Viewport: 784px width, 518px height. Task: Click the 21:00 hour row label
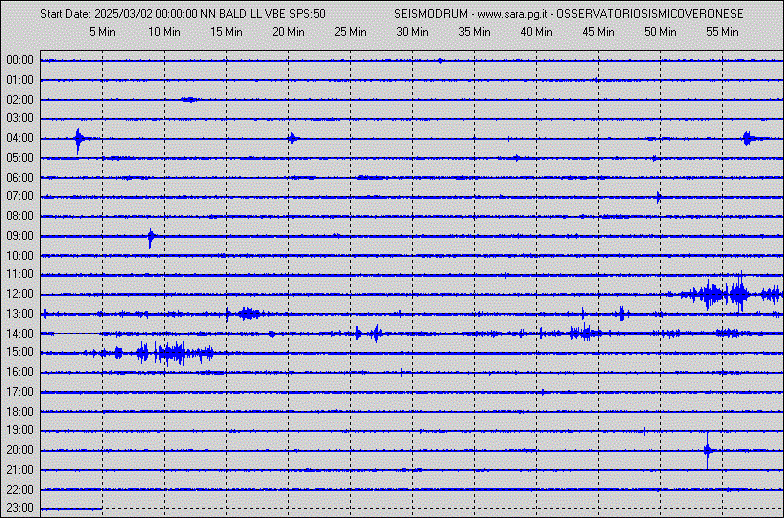click(20, 470)
